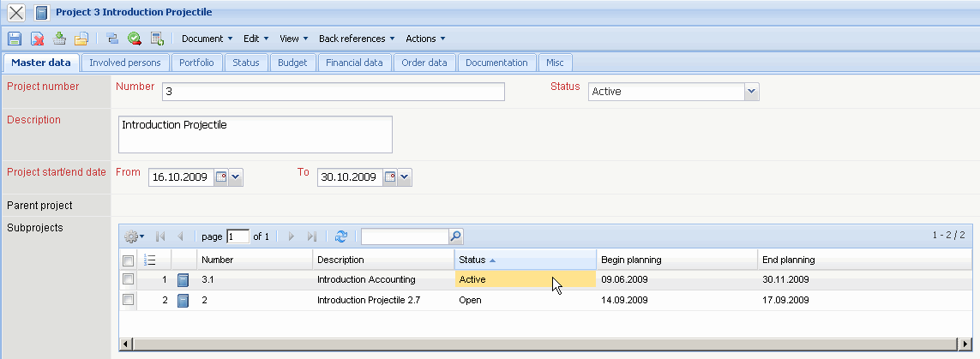The height and width of the screenshot is (359, 980).
Task: Click the green checkmark toolbar icon
Action: (135, 39)
